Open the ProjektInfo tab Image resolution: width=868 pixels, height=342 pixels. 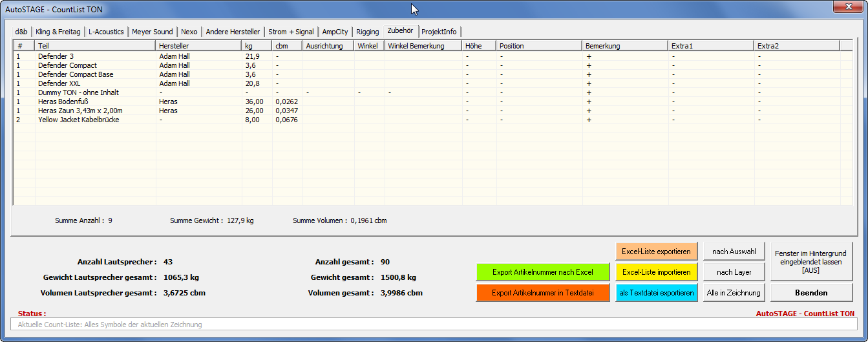[x=439, y=32]
